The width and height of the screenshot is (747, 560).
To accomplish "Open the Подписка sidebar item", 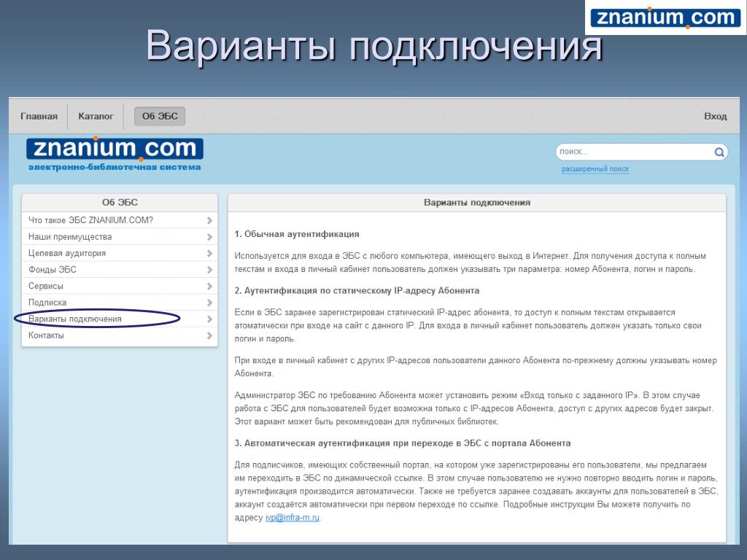I will pyautogui.click(x=120, y=303).
